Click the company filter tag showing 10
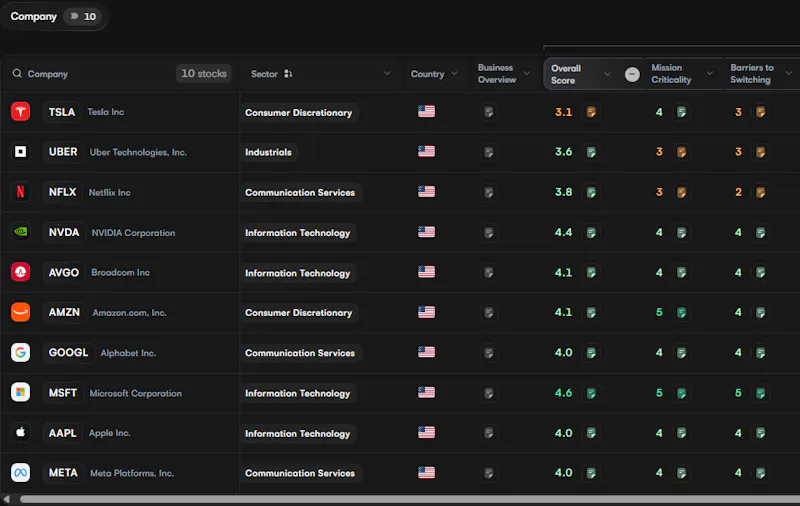 [83, 16]
